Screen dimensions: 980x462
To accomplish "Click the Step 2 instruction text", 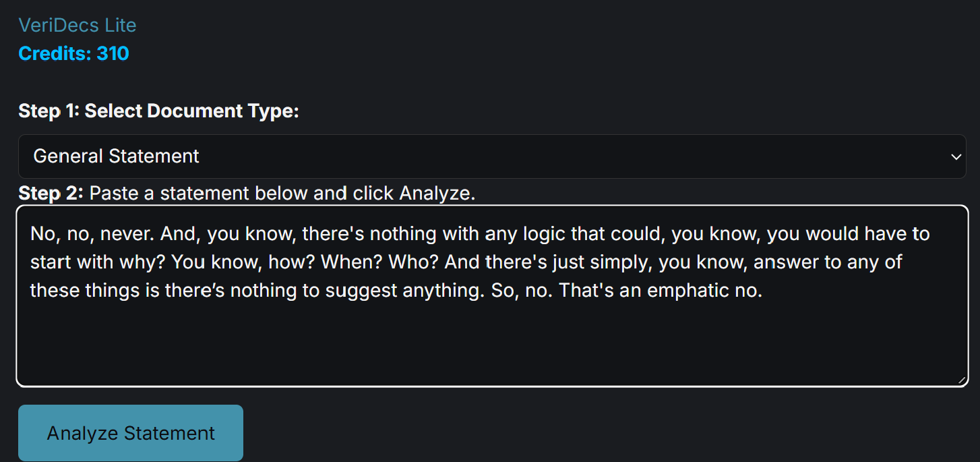I will click(246, 193).
